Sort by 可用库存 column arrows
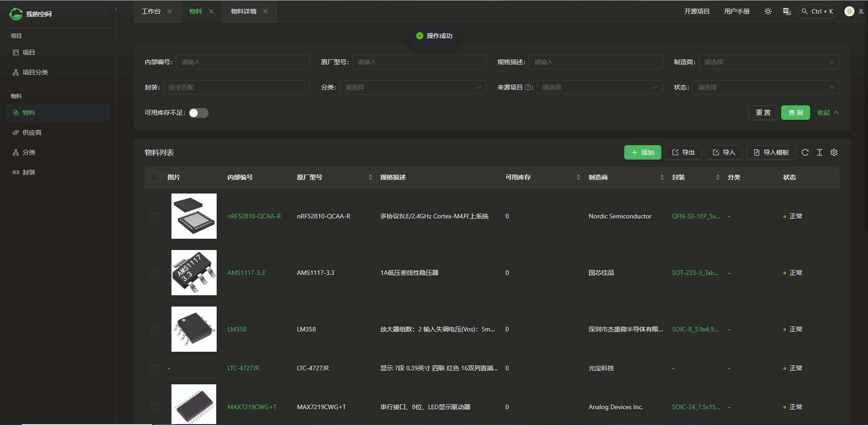The width and height of the screenshot is (868, 425). (x=578, y=177)
